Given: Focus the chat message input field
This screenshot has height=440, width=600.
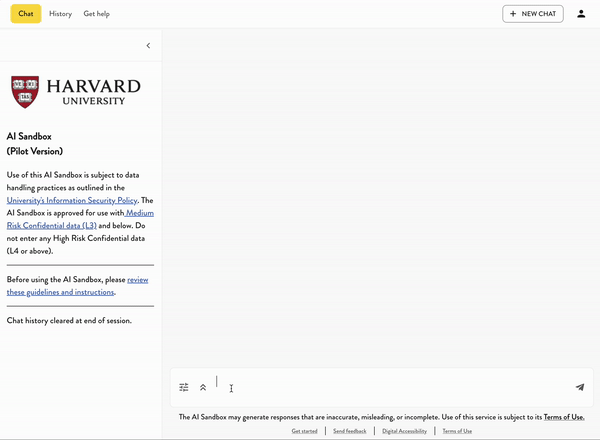Looking at the screenshot, I should point(390,387).
